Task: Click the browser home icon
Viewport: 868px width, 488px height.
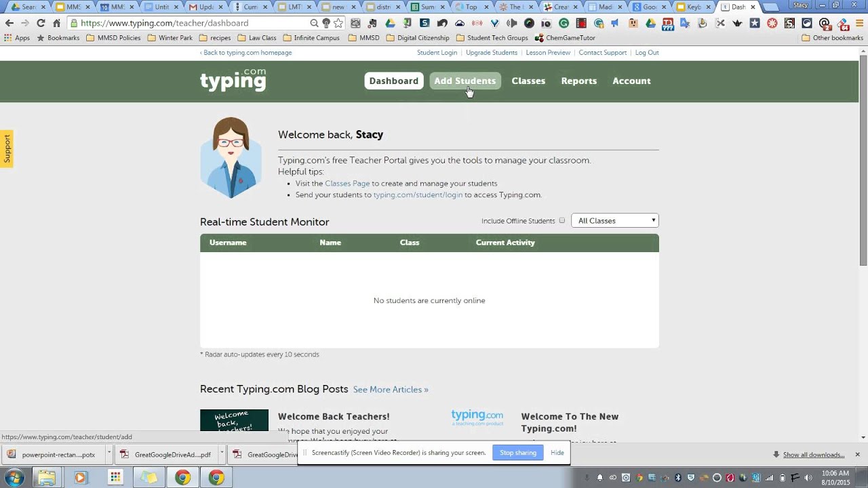Action: pyautogui.click(x=56, y=23)
